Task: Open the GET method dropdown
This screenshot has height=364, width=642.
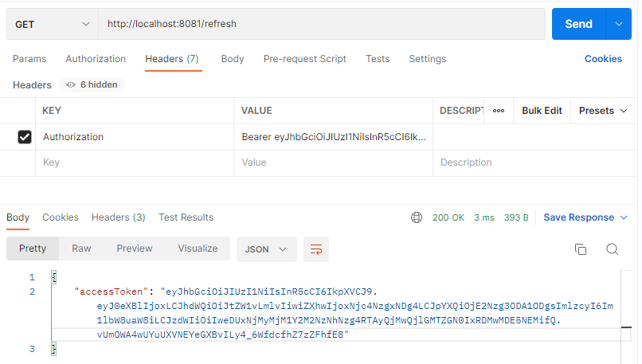Action: [52, 24]
